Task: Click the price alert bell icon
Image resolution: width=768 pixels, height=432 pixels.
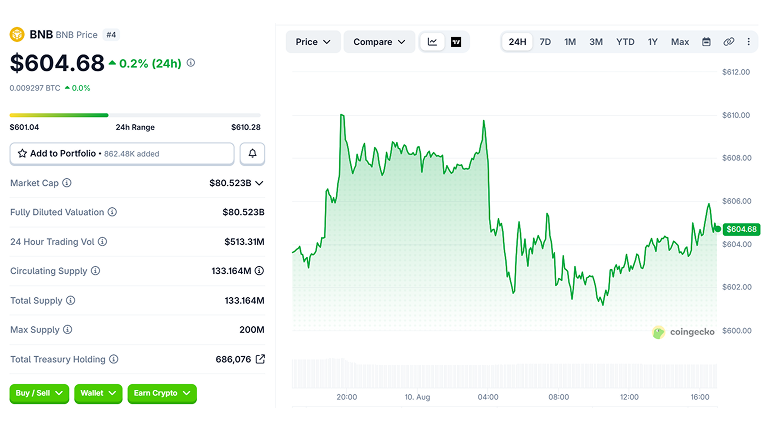Action: pos(252,154)
